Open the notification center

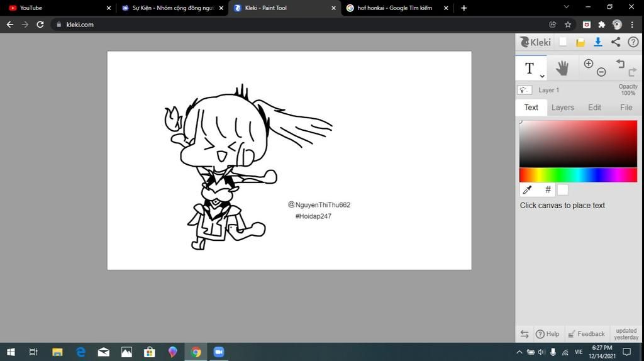(627, 352)
